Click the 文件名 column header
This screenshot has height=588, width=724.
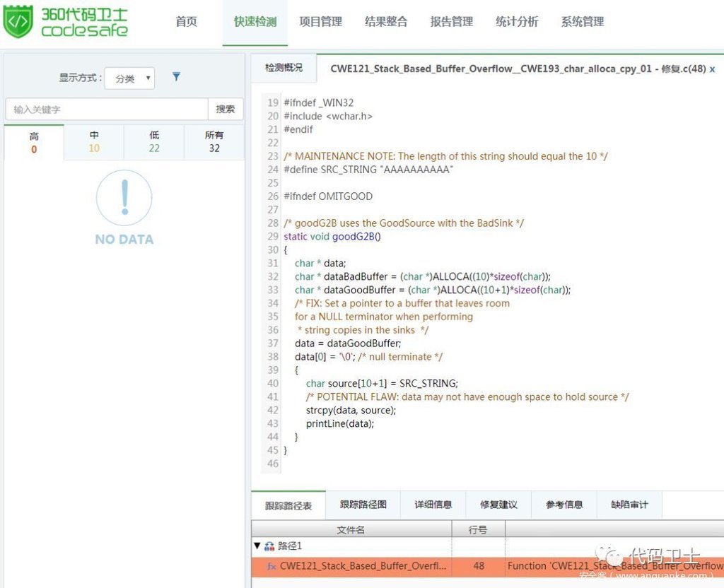[x=351, y=529]
